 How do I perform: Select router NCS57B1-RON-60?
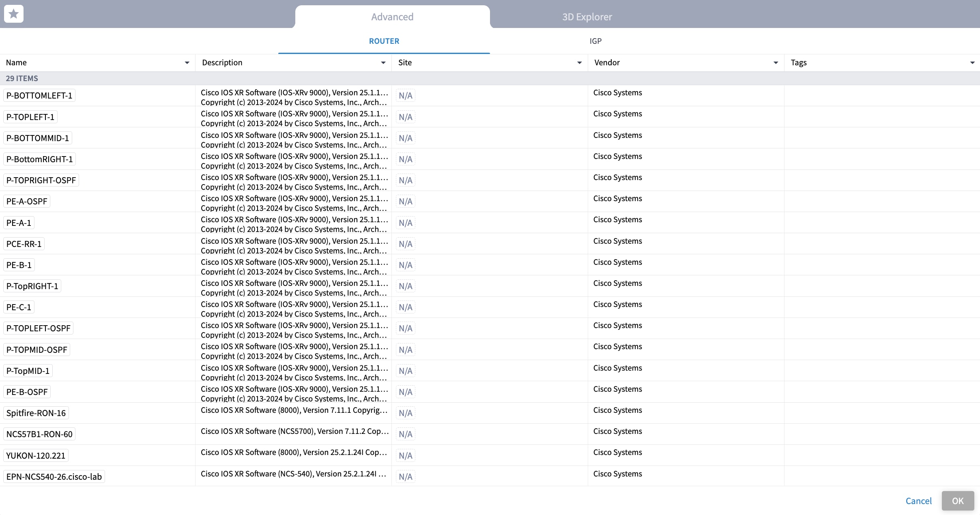click(39, 434)
